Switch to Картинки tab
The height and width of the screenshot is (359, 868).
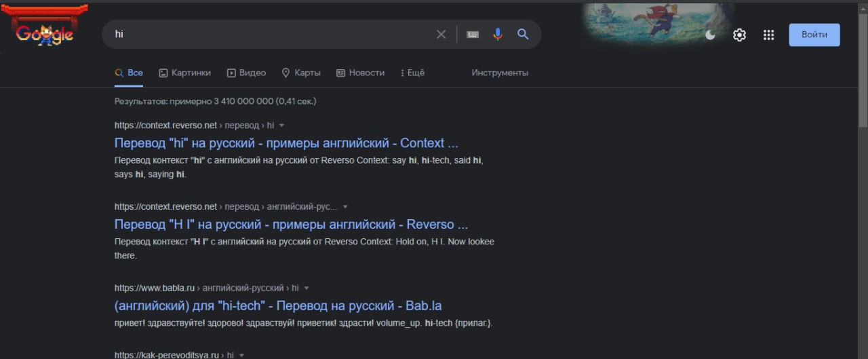click(184, 73)
